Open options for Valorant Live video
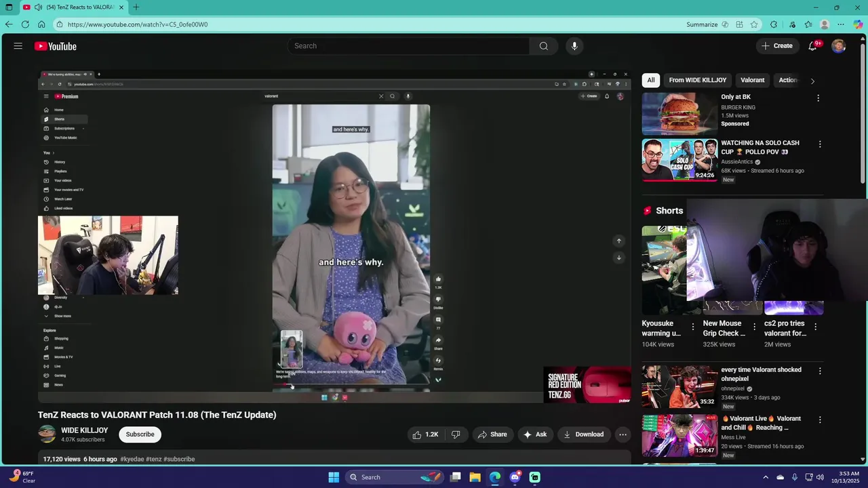 [820, 420]
